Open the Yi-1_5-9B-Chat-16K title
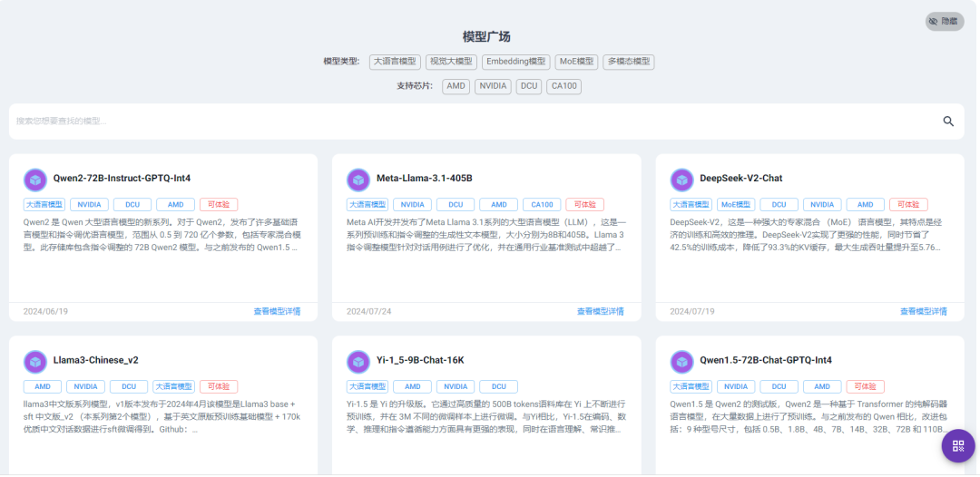This screenshot has width=980, height=477. point(420,360)
